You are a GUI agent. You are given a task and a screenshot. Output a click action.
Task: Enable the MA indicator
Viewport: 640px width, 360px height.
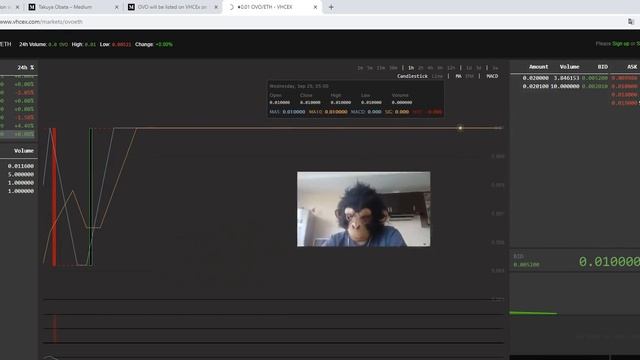coord(458,76)
